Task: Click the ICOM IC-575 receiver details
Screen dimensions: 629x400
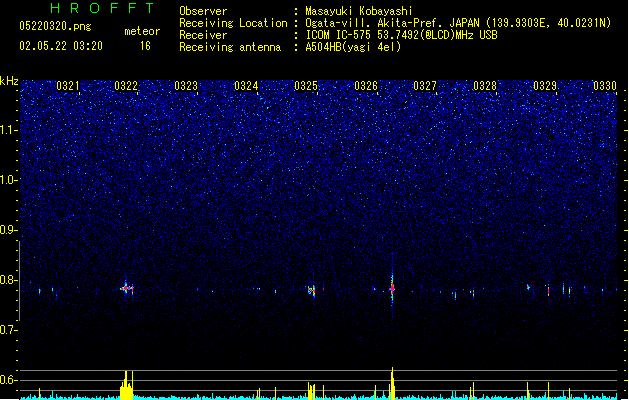Action: point(402,35)
